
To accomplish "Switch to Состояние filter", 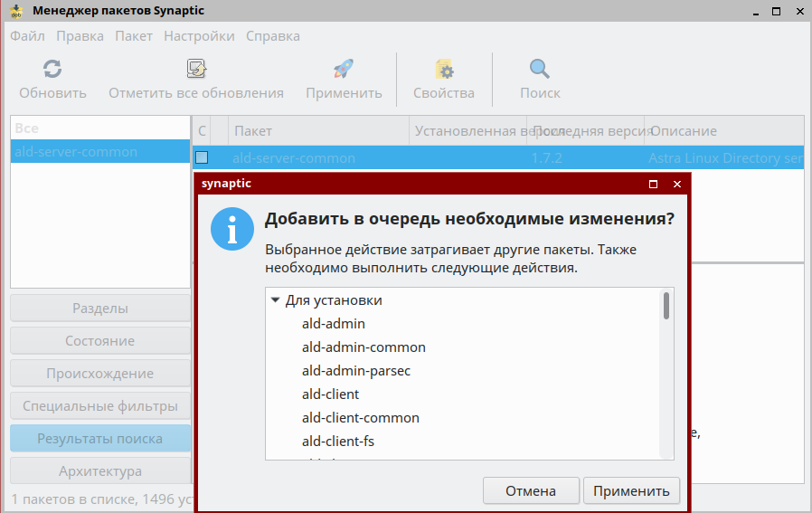I will [100, 341].
